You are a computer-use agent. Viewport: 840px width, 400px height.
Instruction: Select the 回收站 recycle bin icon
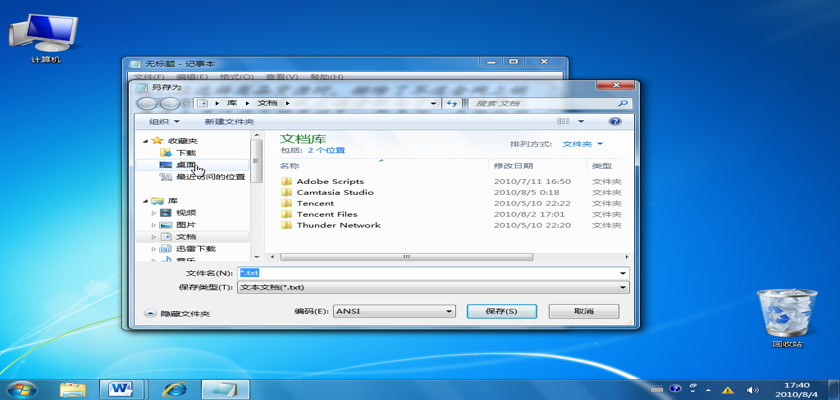[775, 315]
